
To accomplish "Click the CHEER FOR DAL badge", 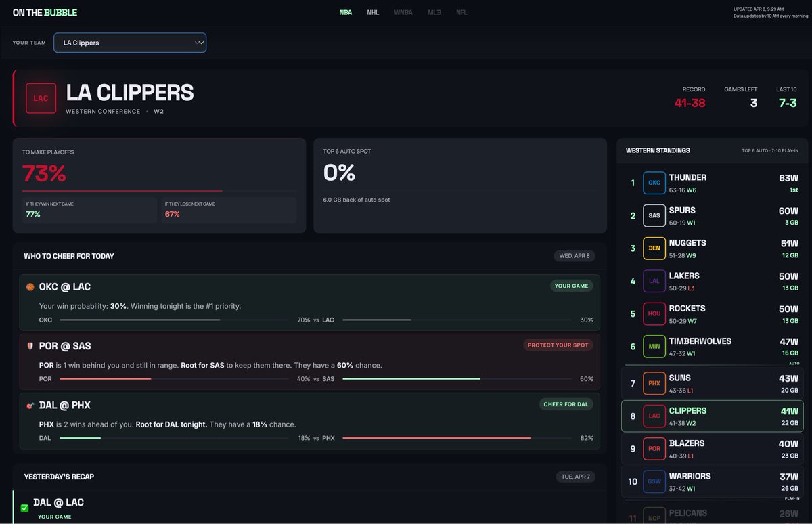I will pyautogui.click(x=566, y=404).
